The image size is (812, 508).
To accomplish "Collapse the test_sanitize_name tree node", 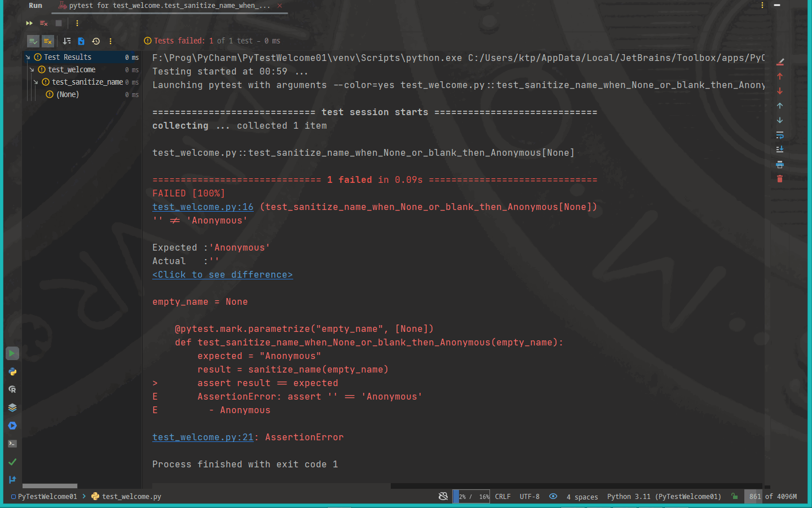I will [36, 82].
